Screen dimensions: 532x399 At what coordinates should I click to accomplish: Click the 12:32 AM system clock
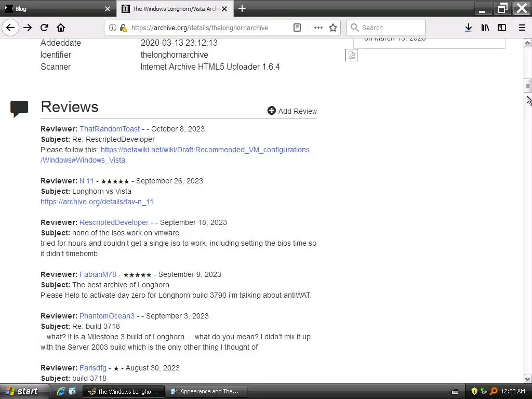pyautogui.click(x=513, y=392)
